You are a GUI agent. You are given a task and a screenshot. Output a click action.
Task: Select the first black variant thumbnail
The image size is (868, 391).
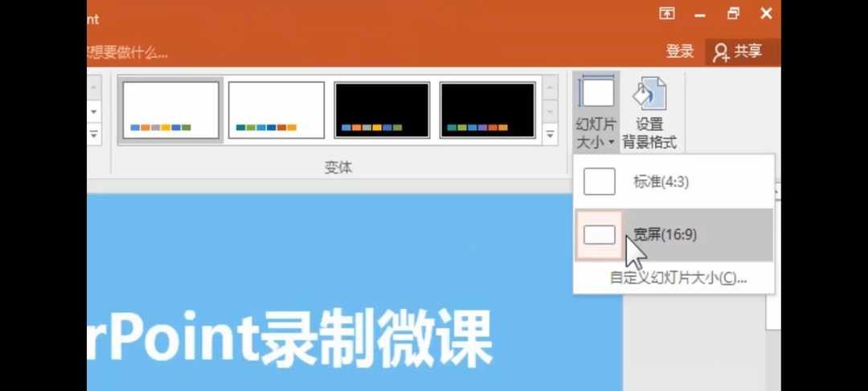(x=382, y=109)
